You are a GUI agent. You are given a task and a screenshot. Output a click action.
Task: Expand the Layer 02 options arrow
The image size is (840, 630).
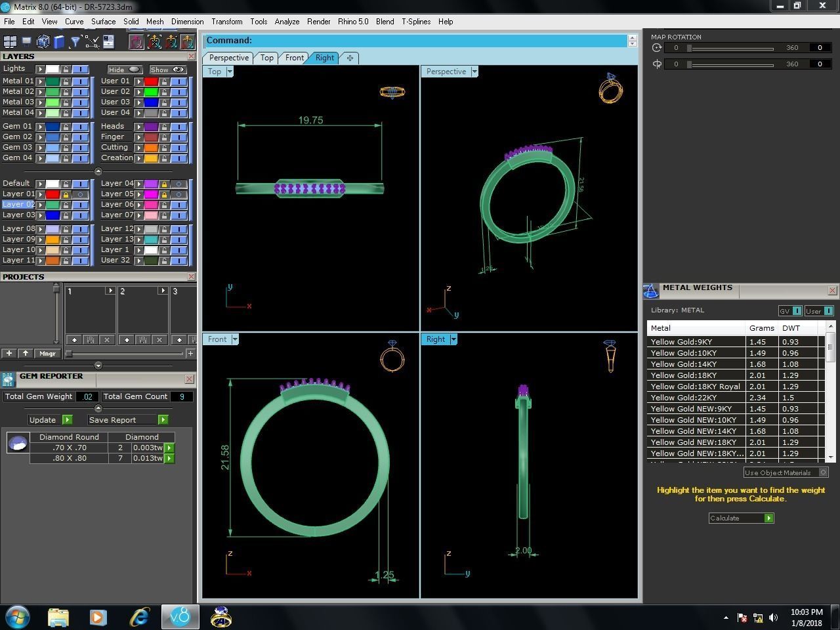click(40, 205)
